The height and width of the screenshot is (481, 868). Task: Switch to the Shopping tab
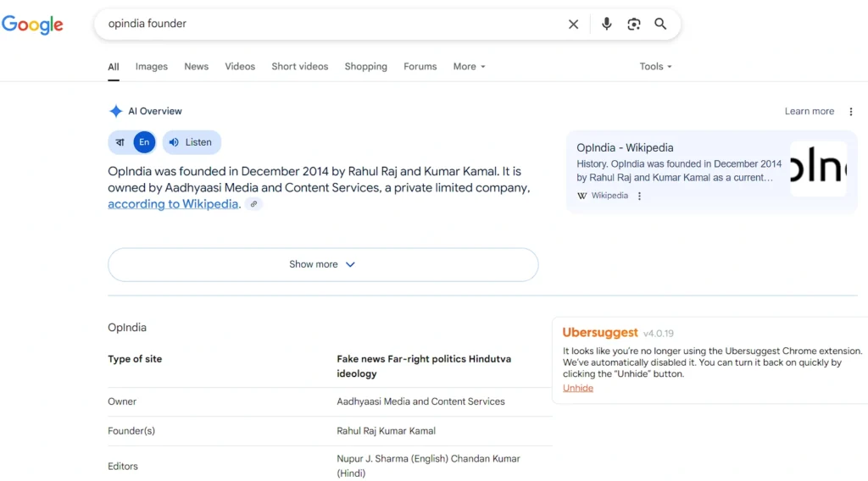(366, 66)
